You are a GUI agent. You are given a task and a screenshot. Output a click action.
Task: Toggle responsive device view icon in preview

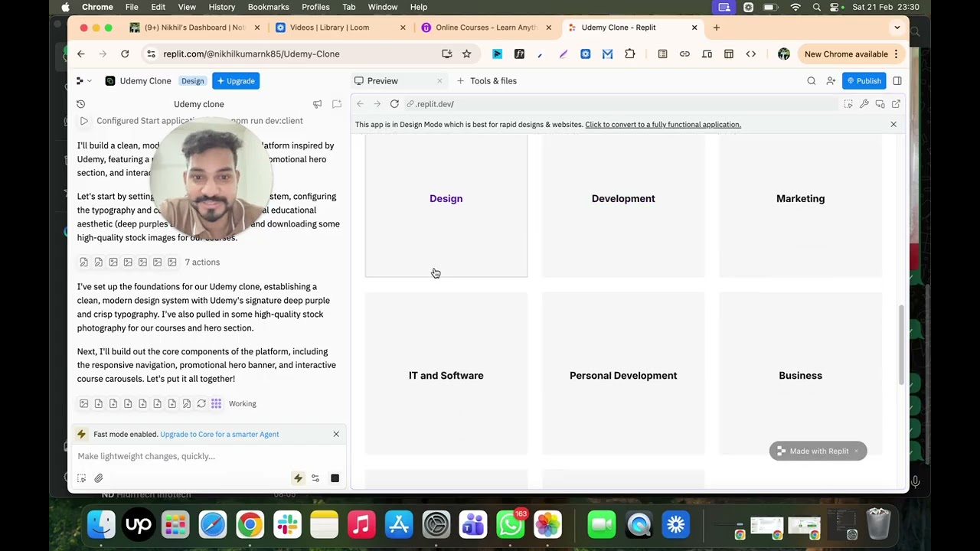(880, 104)
